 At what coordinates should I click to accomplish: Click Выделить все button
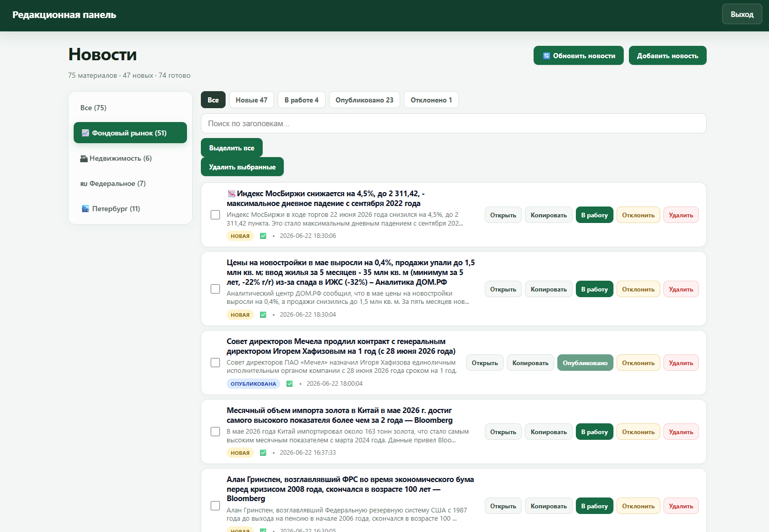[232, 148]
